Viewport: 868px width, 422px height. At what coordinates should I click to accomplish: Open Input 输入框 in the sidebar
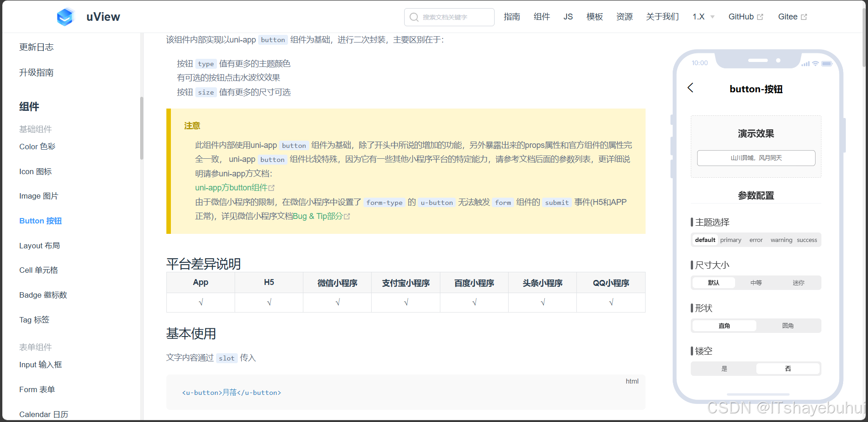(40, 365)
